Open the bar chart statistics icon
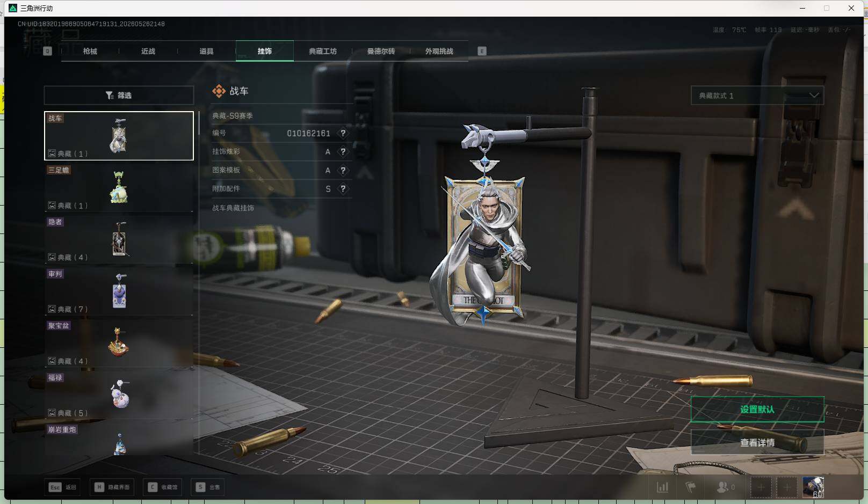868x504 pixels. pos(663,487)
